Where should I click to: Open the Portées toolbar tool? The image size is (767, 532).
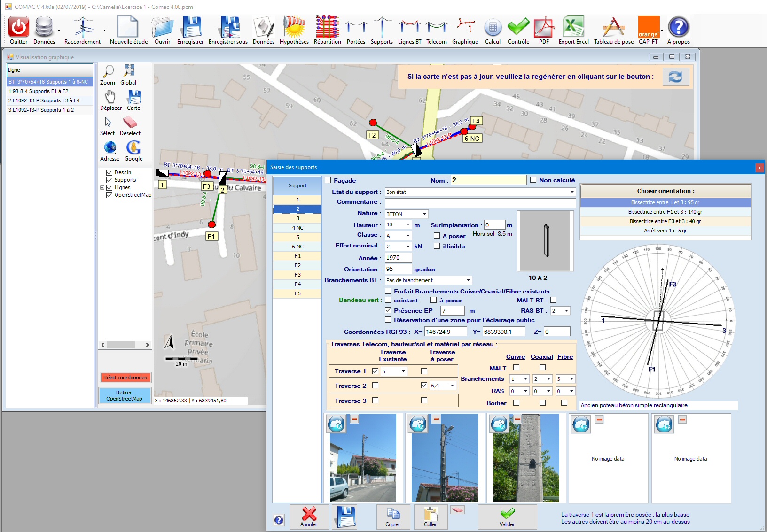pos(356,27)
